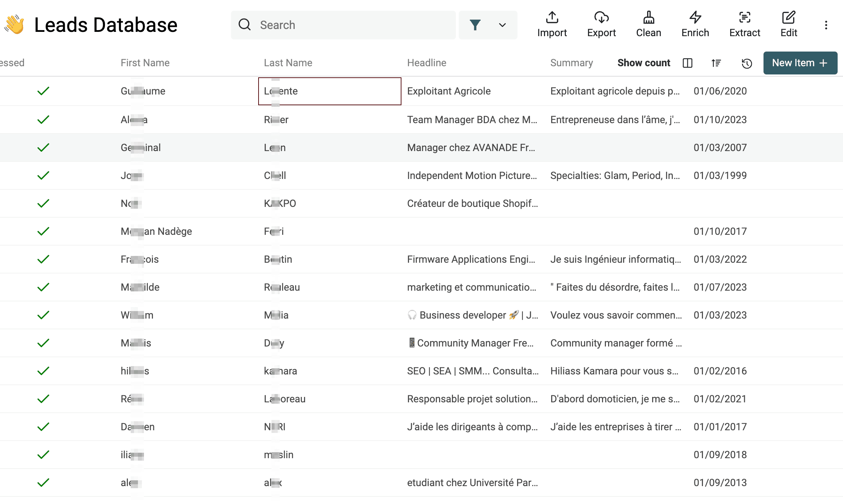Screen dimensions: 843x504
Task: Click into the Search input field
Action: [x=343, y=25]
